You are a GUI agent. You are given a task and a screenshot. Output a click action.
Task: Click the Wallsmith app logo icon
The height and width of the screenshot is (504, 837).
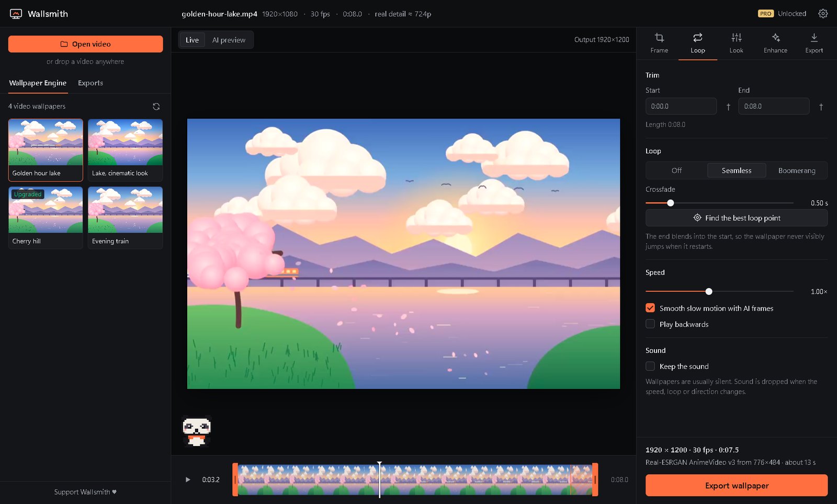click(16, 14)
